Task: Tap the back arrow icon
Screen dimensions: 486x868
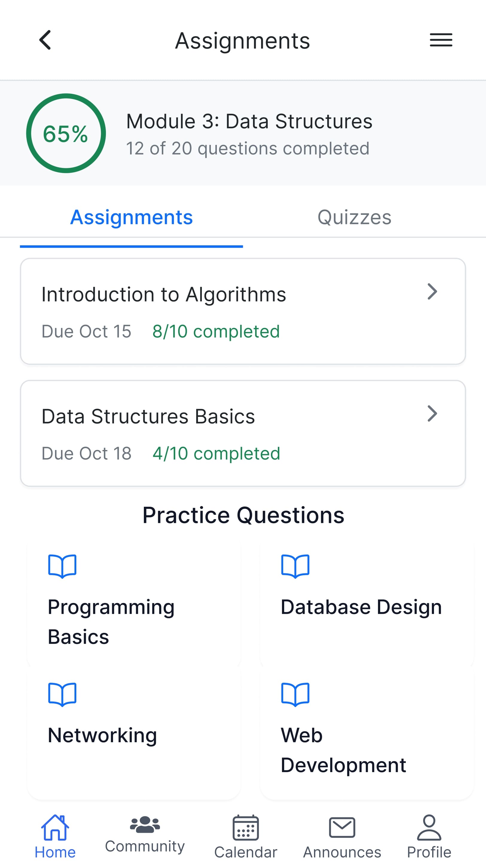Action: 45,40
